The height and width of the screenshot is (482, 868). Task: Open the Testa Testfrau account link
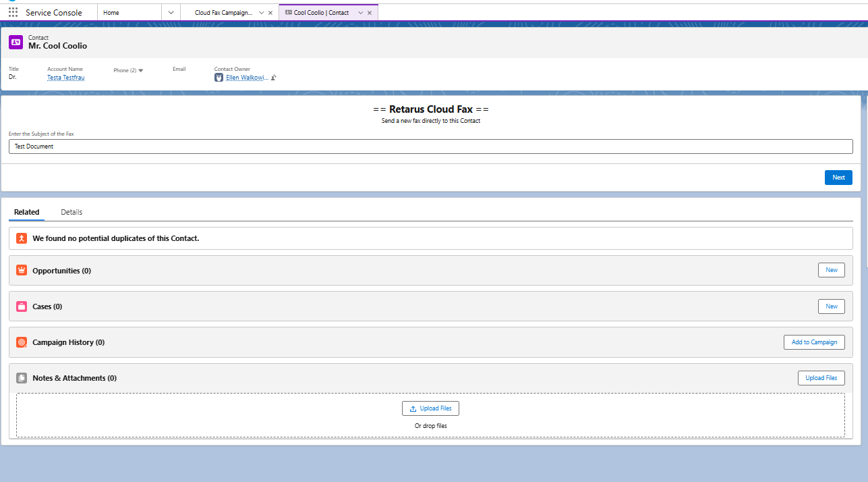[x=65, y=78]
